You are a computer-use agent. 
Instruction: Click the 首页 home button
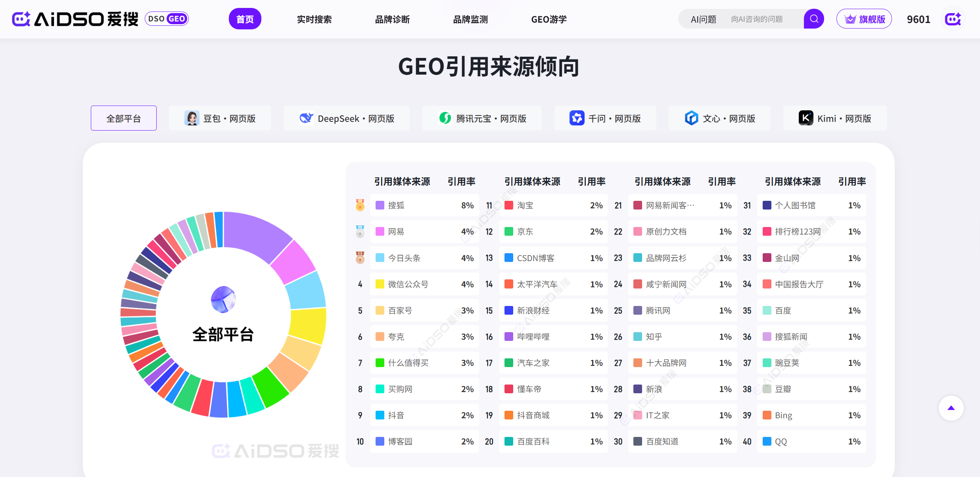point(245,19)
